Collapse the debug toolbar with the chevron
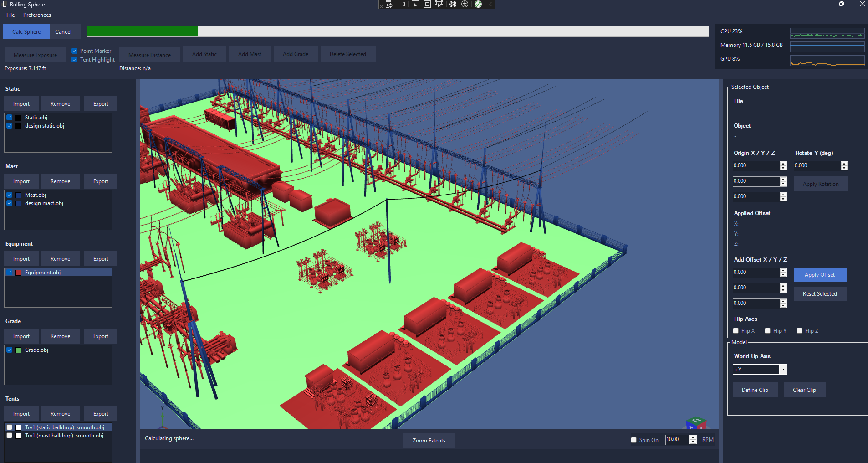The image size is (868, 463). (490, 4)
